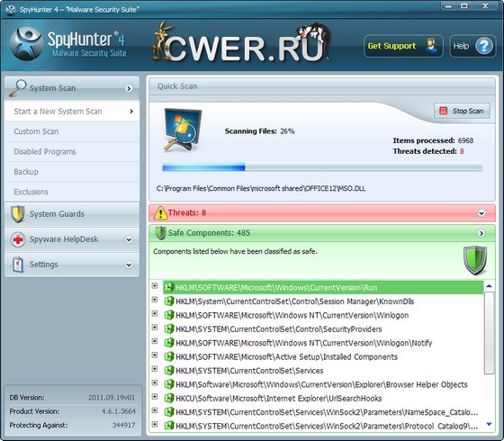Expand the CurrentVersion\Run registry entry
This screenshot has width=504, height=441.
click(x=155, y=286)
